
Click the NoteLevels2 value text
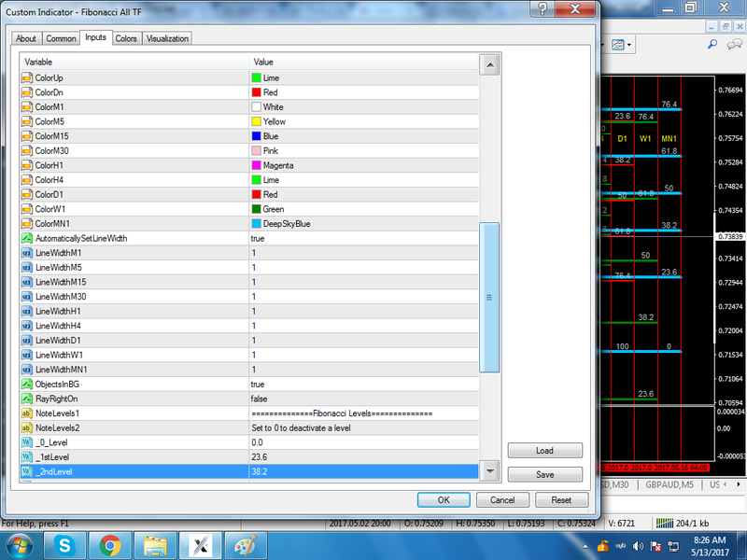pos(301,428)
